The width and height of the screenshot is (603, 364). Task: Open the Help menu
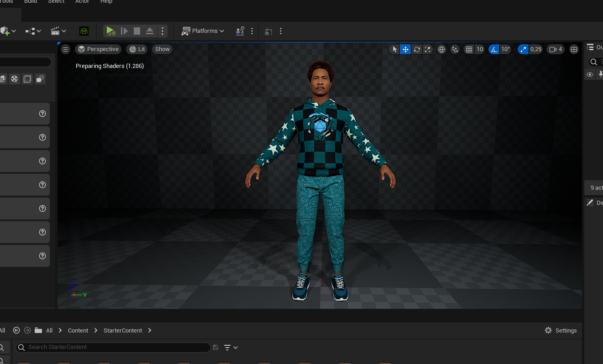106,2
